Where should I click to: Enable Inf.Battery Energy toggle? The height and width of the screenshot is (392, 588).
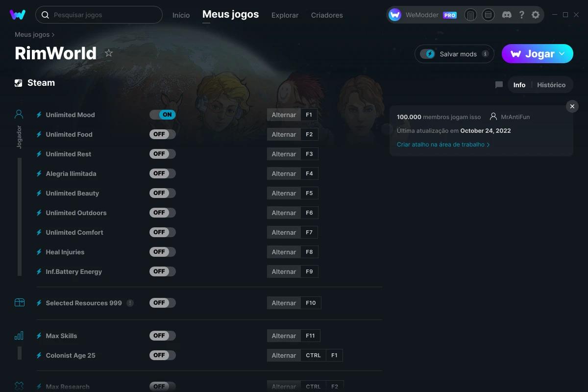click(163, 271)
